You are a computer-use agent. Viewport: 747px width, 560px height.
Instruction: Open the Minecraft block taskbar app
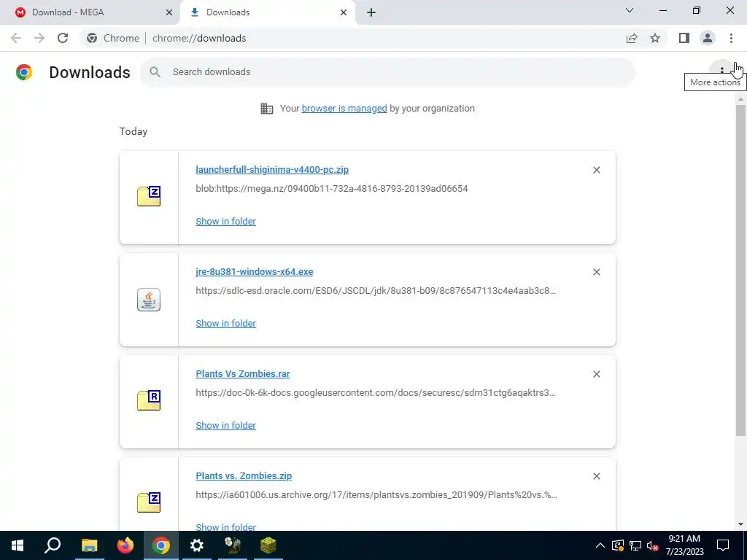[x=268, y=545]
